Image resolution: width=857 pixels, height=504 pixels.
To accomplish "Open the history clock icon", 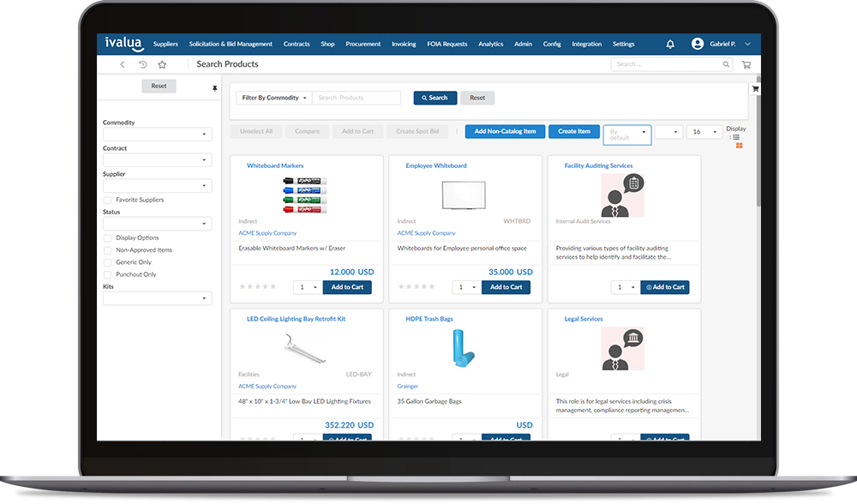I will tap(142, 64).
